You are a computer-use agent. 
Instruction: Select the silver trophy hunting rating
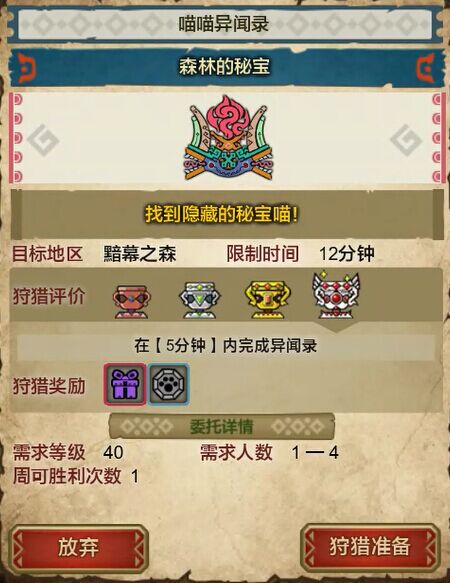[x=200, y=300]
